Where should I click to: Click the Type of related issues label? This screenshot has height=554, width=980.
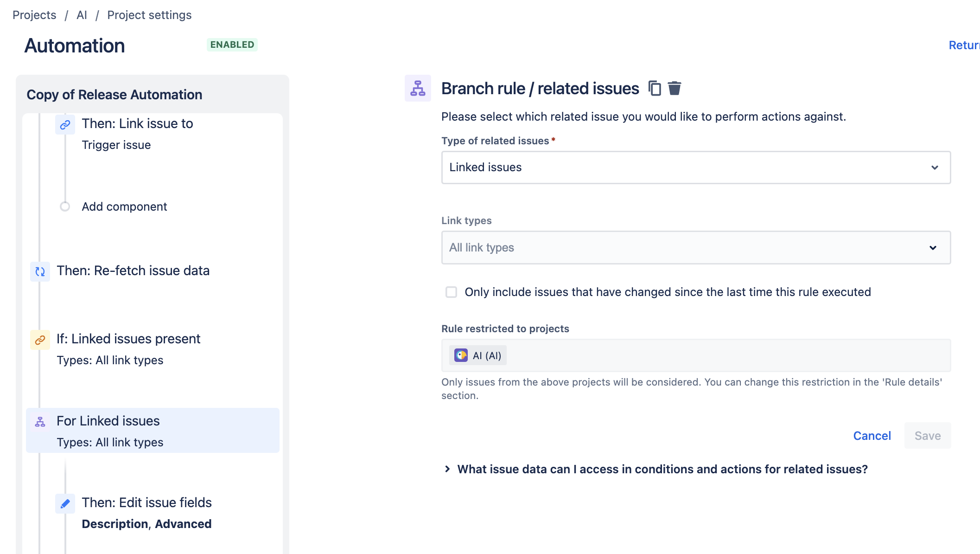[x=495, y=141]
